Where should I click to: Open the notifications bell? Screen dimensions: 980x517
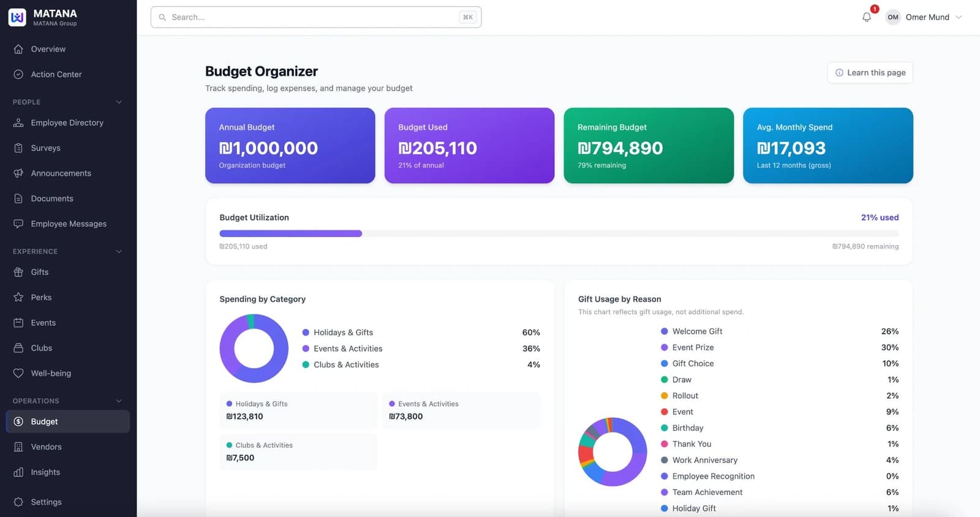coord(866,17)
